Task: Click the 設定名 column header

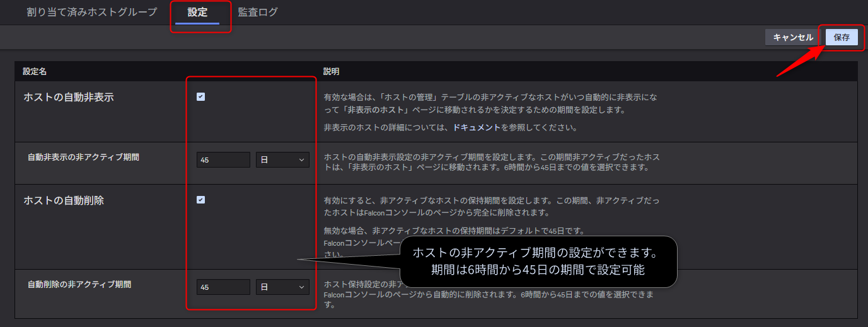Action: (35, 71)
